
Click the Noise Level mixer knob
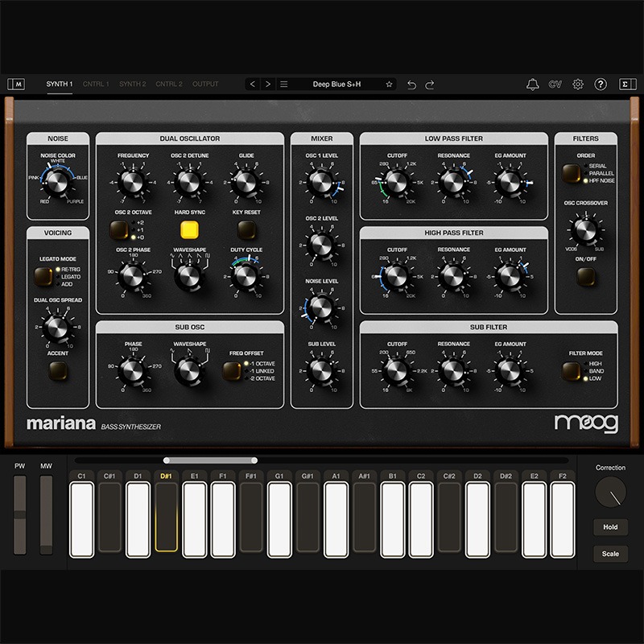click(x=321, y=308)
